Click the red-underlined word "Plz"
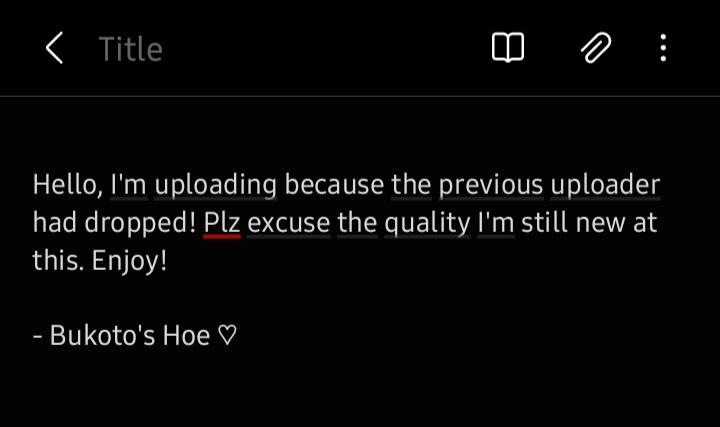Screen dimensions: 720x427 222,223
